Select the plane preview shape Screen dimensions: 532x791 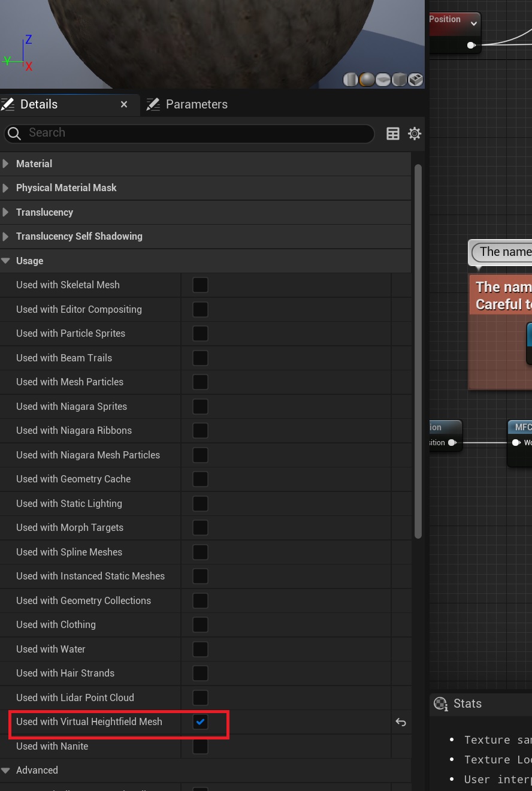[x=383, y=80]
